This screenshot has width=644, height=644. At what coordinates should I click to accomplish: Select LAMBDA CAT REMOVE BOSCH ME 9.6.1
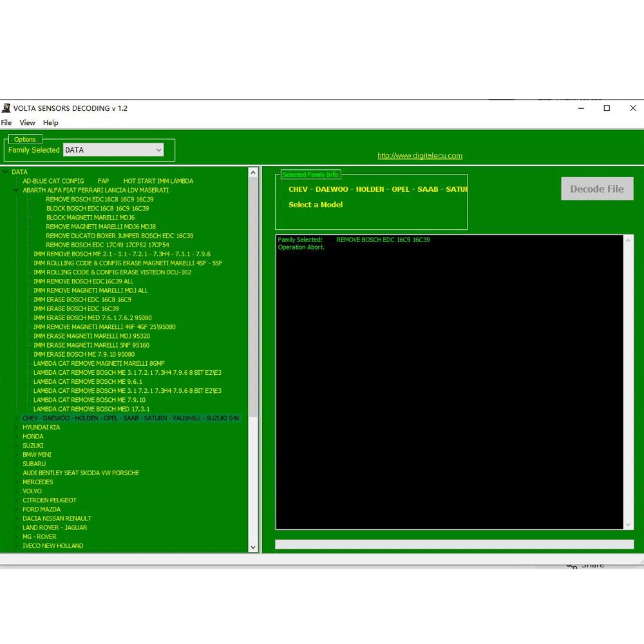(88, 381)
